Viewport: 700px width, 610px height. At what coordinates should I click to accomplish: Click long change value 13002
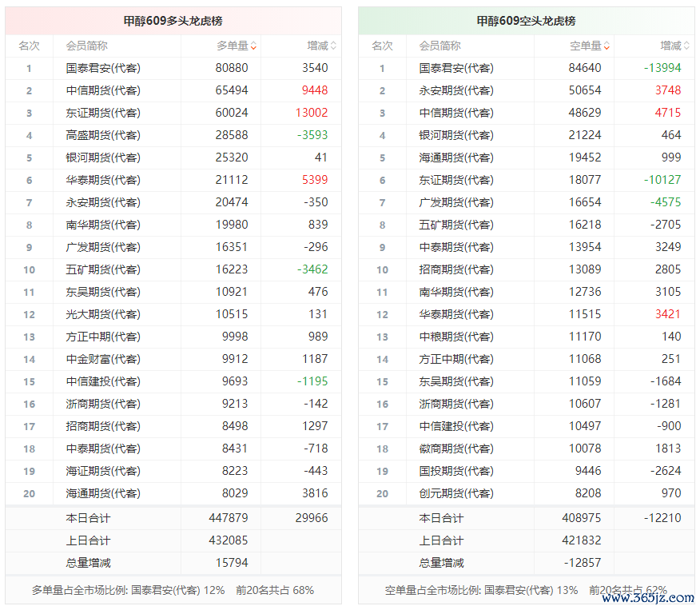[x=312, y=113]
